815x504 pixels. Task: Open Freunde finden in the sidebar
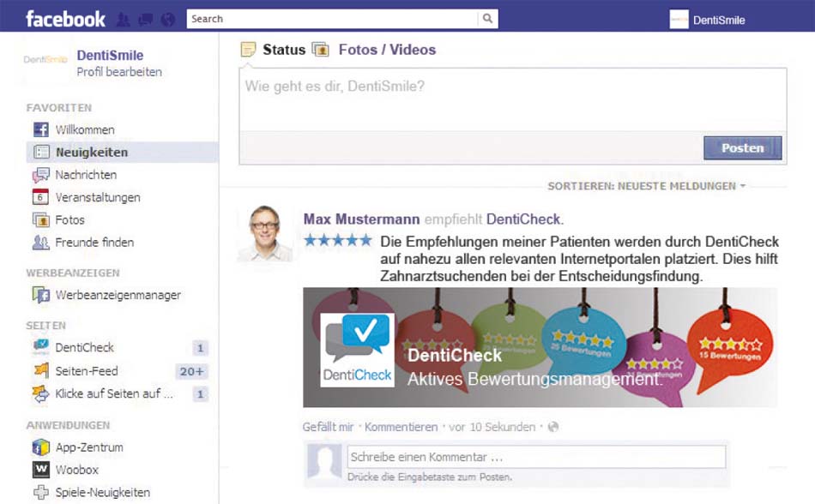pos(94,243)
